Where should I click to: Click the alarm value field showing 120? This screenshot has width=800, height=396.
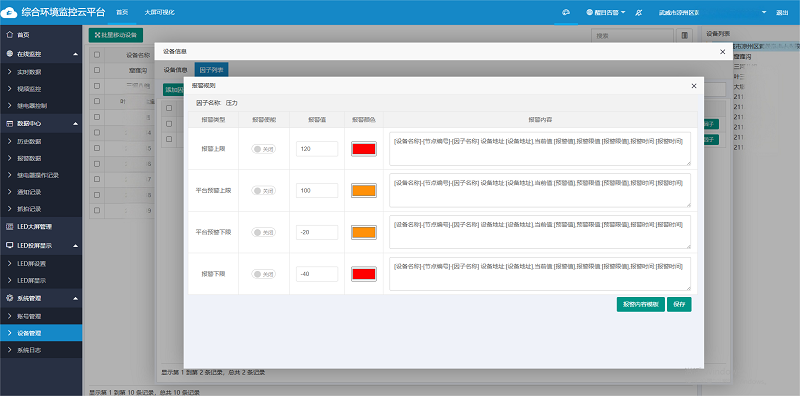coord(317,149)
